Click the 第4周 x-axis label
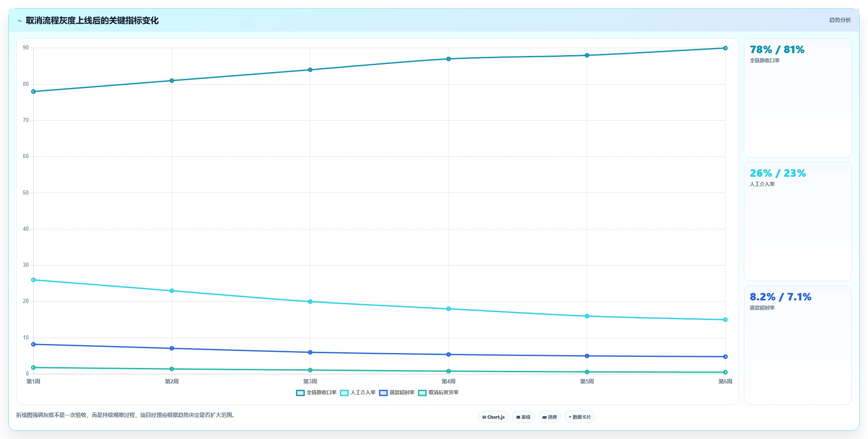Viewport: 868px width, 439px height. [x=449, y=381]
